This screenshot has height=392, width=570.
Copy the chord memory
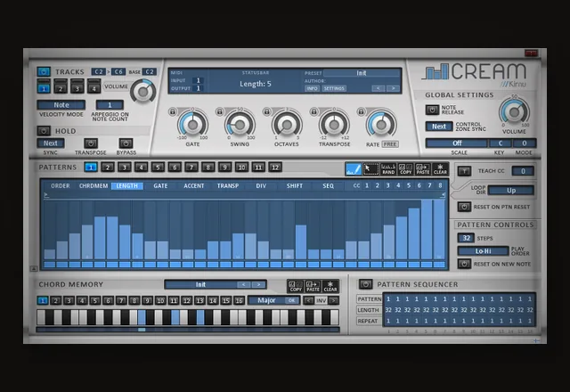click(295, 286)
